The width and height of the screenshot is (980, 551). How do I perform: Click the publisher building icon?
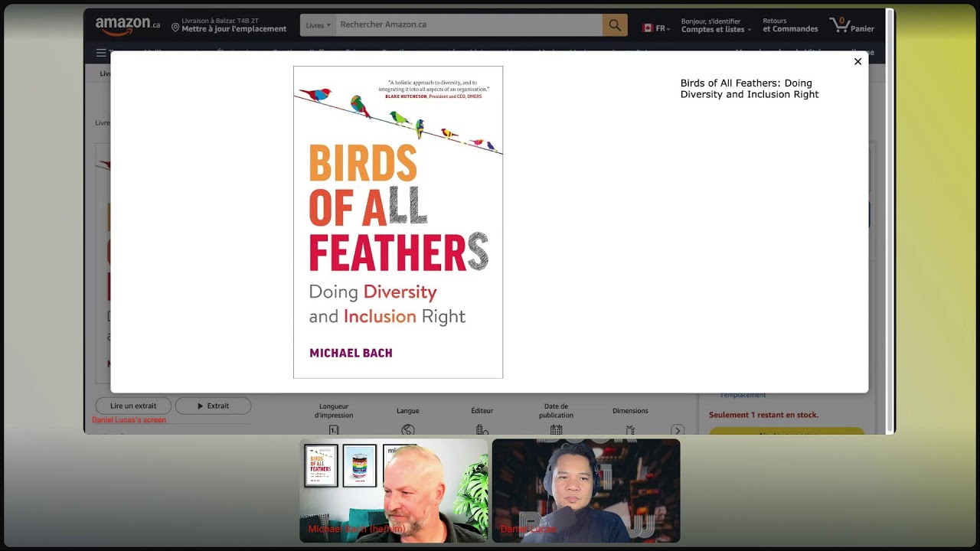click(482, 430)
